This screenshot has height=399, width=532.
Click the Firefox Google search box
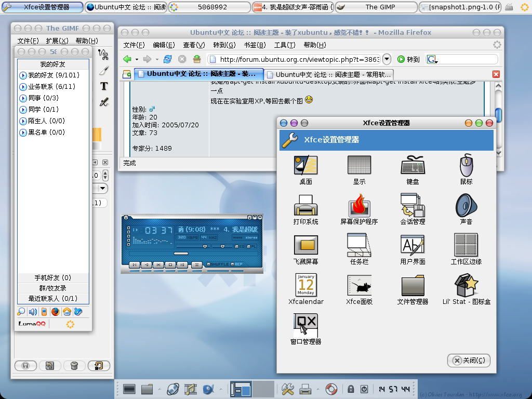pos(462,59)
